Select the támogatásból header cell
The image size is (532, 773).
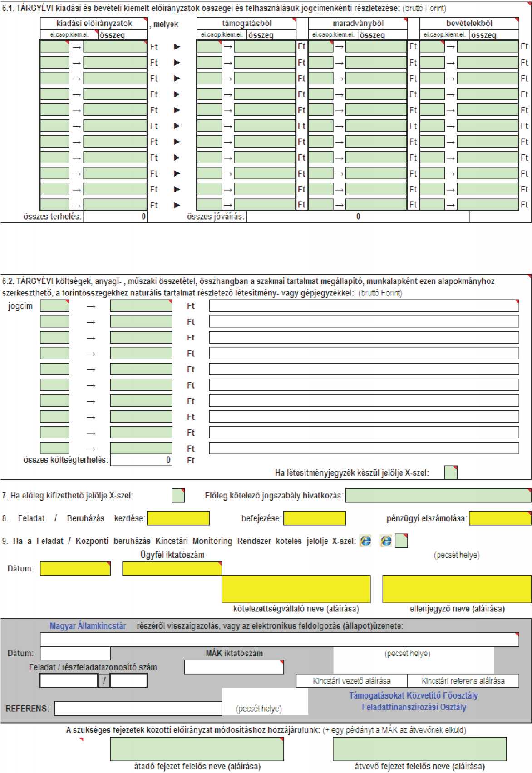click(246, 23)
